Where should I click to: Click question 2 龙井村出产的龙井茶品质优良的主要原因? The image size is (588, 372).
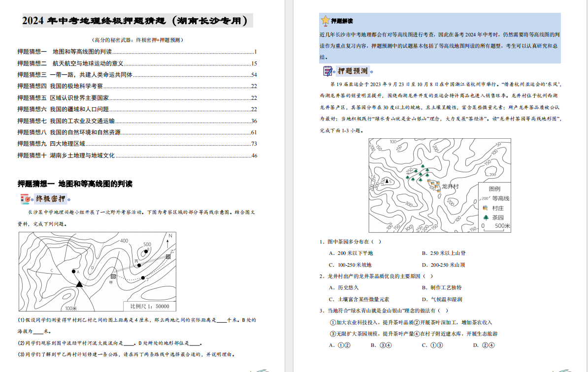[376, 276]
